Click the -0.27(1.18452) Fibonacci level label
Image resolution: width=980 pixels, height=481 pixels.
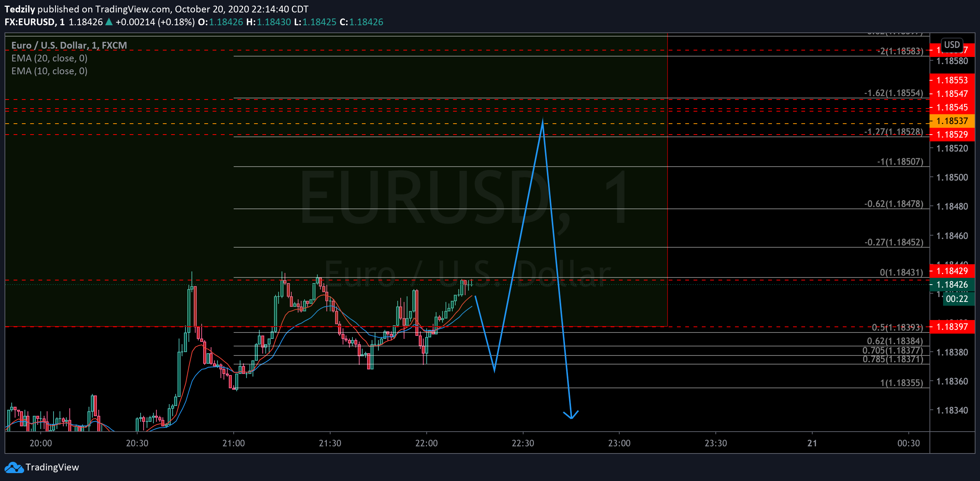[894, 242]
